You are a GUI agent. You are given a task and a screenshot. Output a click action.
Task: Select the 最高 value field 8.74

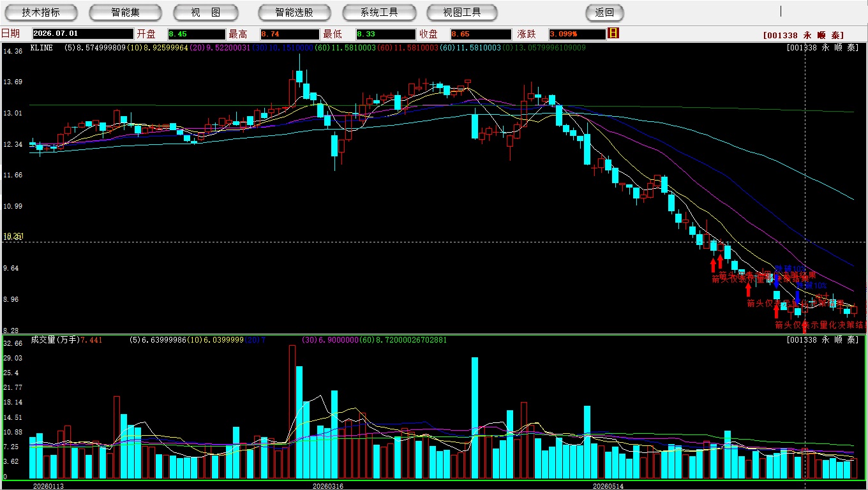click(x=290, y=34)
